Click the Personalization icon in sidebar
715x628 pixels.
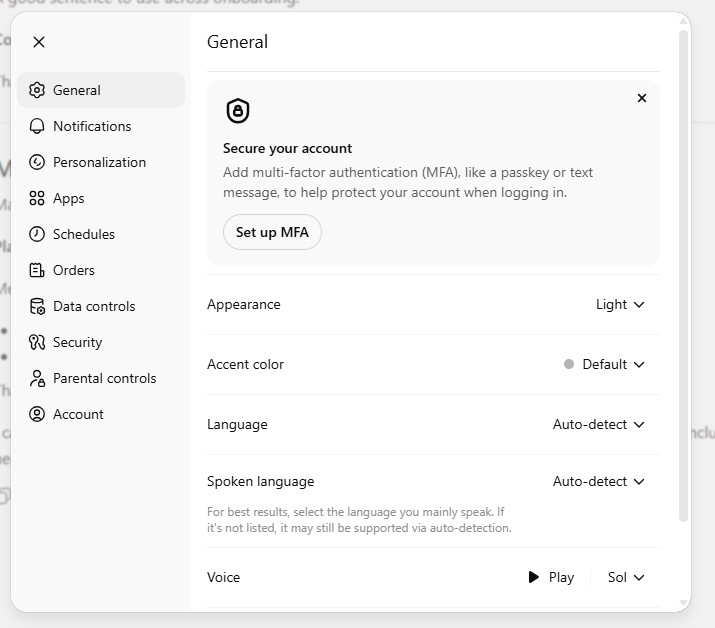tap(37, 162)
